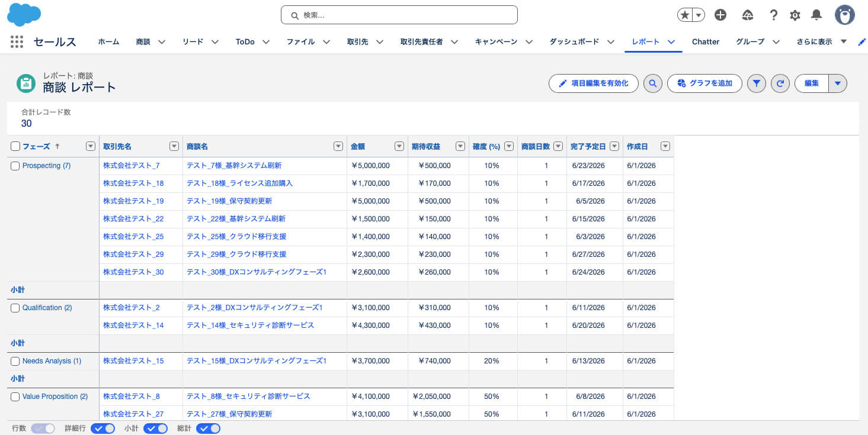
Task: Open the global actions plus icon
Action: tap(720, 15)
